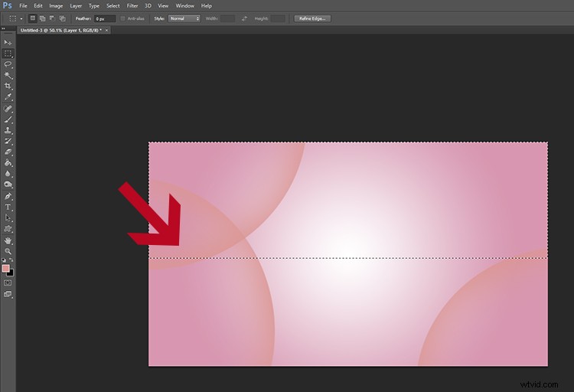Open the Edit menu
Viewport: 574px width, 392px height.
pyautogui.click(x=38, y=6)
